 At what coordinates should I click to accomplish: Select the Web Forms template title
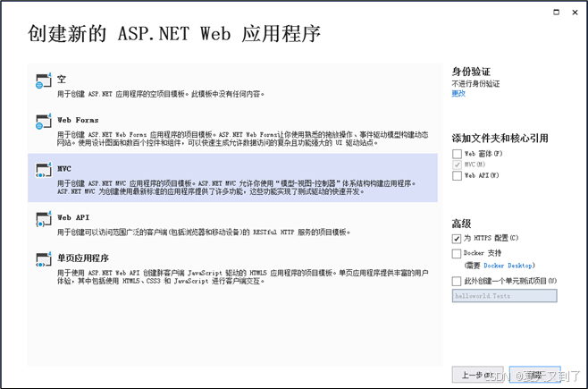point(78,120)
